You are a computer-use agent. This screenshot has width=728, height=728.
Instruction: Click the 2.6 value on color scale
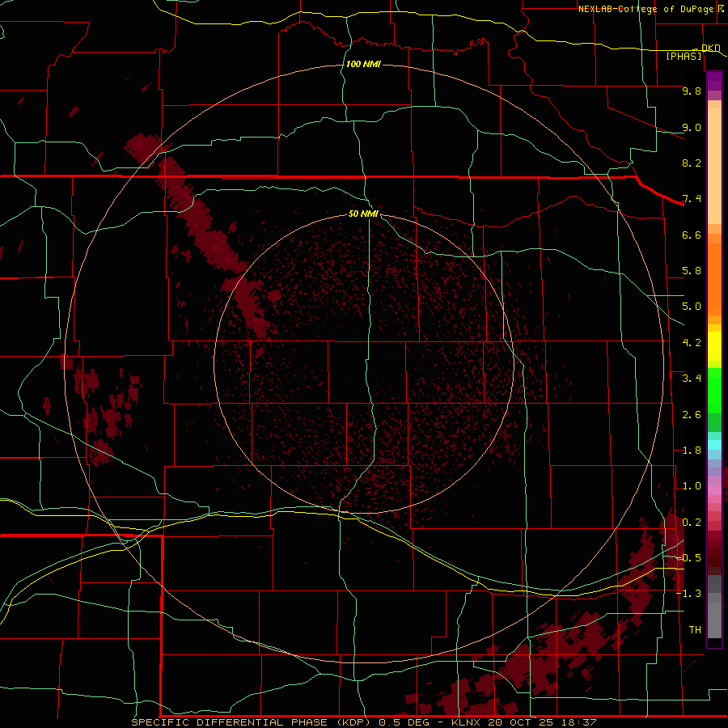(692, 415)
